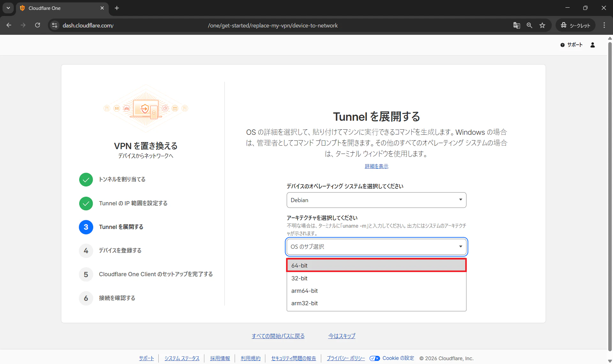The height and width of the screenshot is (364, 613).
Task: Reload the Cloudflare page
Action: pos(37,25)
